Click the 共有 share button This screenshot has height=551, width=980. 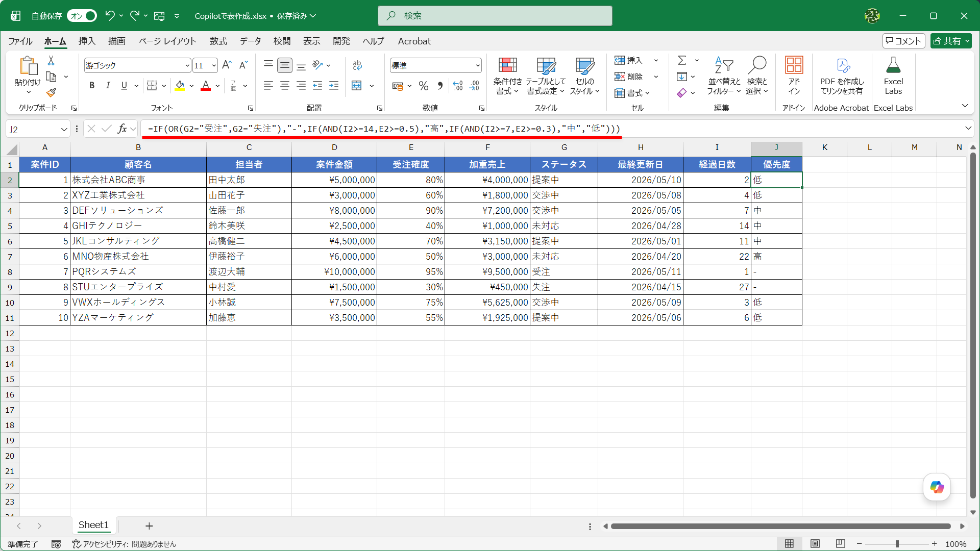(x=950, y=41)
